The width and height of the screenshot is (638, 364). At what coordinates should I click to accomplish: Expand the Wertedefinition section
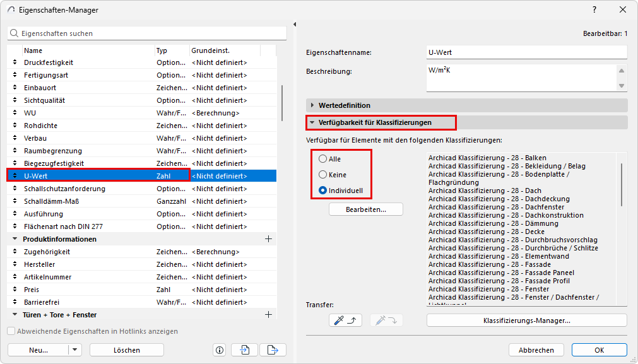coord(312,105)
